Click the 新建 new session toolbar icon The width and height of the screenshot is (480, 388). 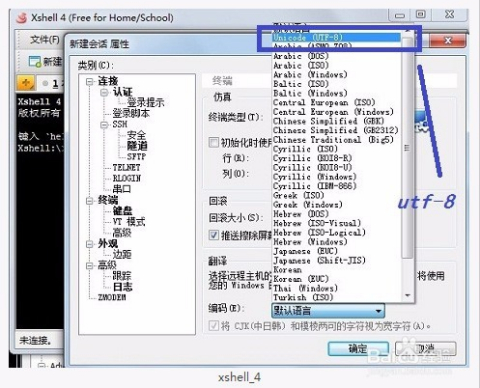click(34, 62)
